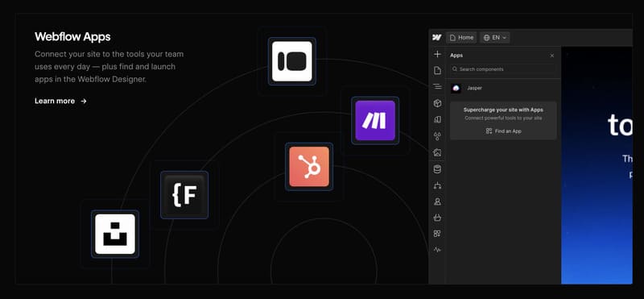Open the Users account icon
This screenshot has height=299, width=644.
437,201
